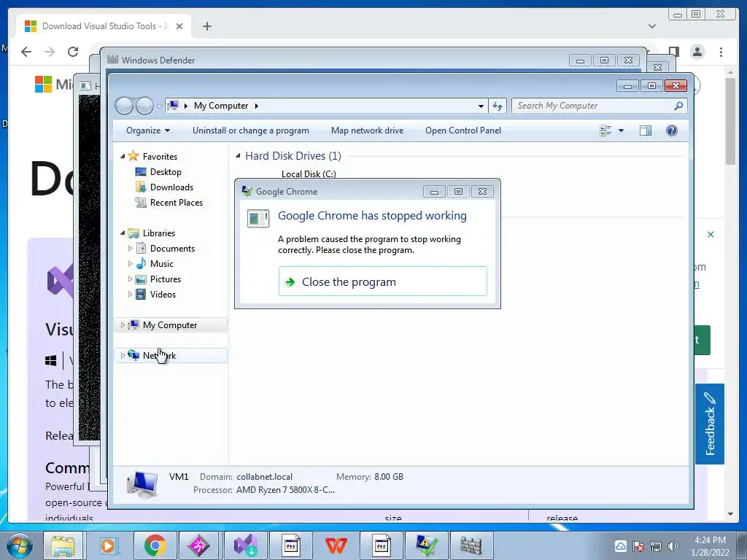Click Open Control Panel
Screen dimensions: 747x560
click(x=463, y=131)
